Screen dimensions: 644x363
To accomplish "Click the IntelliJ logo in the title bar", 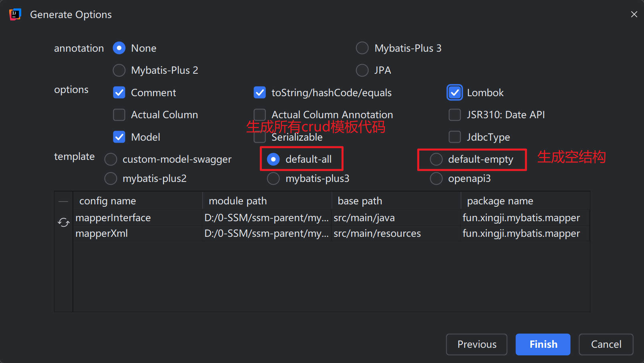I will pos(15,14).
